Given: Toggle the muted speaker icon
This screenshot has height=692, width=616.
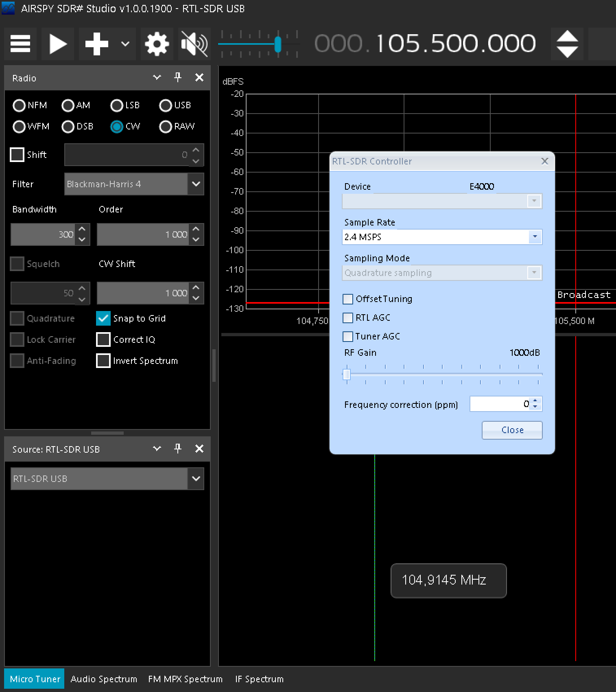Looking at the screenshot, I should [x=194, y=44].
